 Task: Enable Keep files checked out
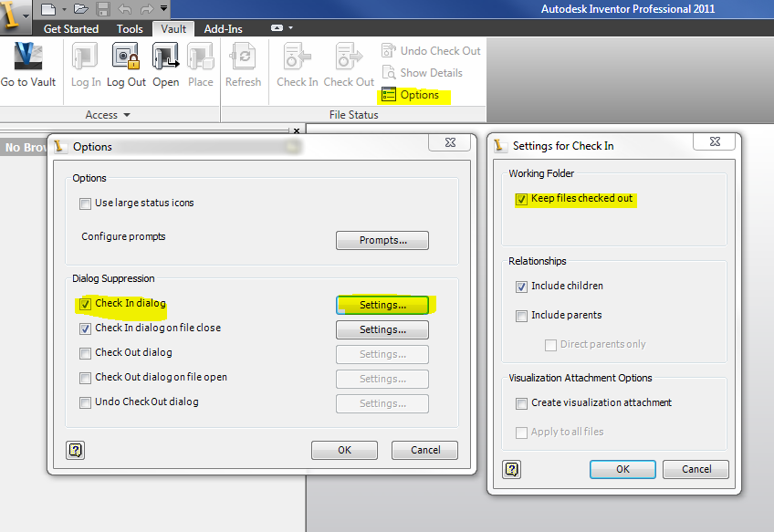tap(523, 198)
